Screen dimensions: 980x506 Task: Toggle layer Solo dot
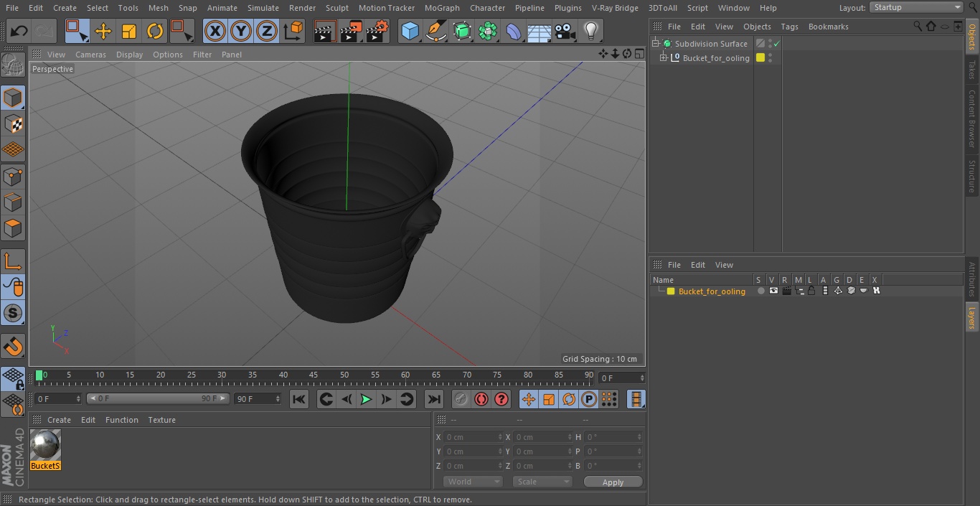click(x=760, y=291)
